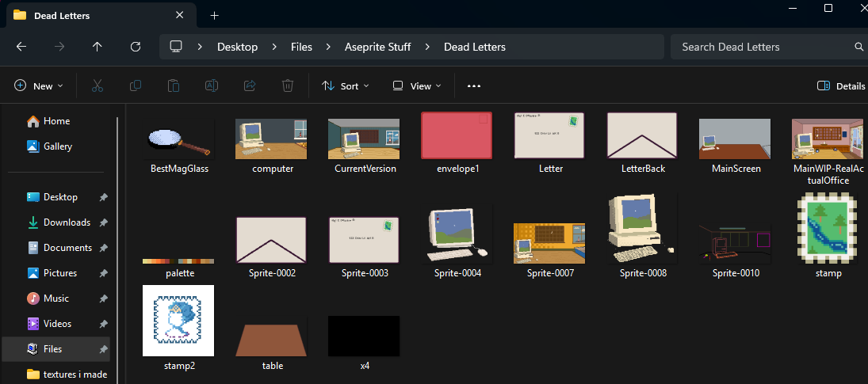Expand the Sort options menu
The image size is (868, 384).
[x=346, y=86]
